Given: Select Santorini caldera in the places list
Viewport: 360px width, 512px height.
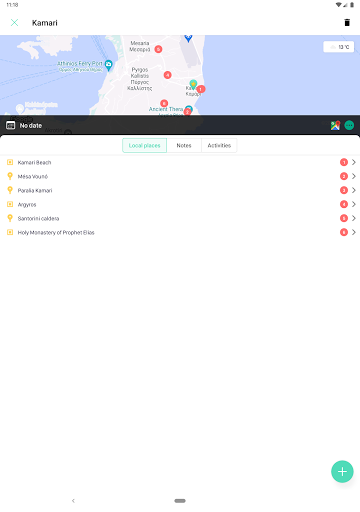Looking at the screenshot, I should pos(180,218).
